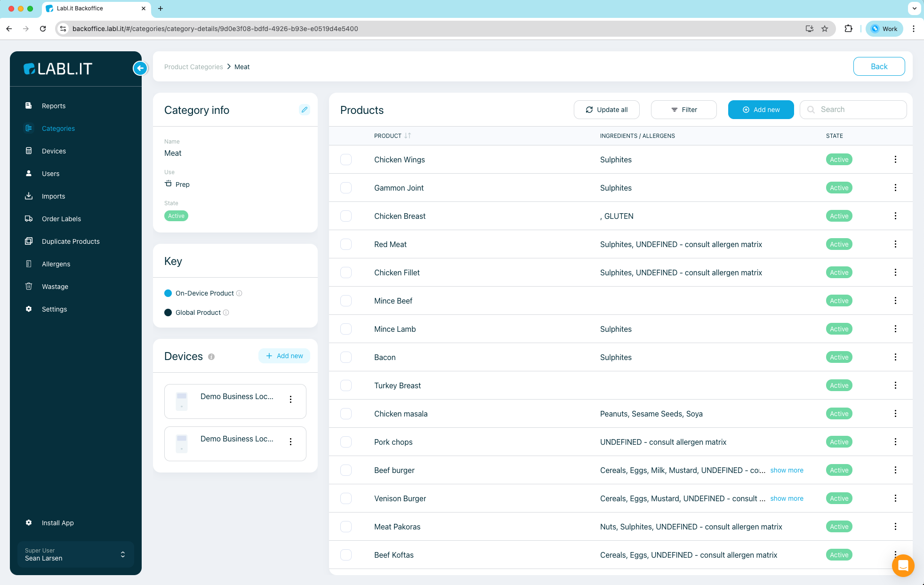Bookmark this page with the star icon
This screenshot has width=924, height=585.
[x=825, y=29]
